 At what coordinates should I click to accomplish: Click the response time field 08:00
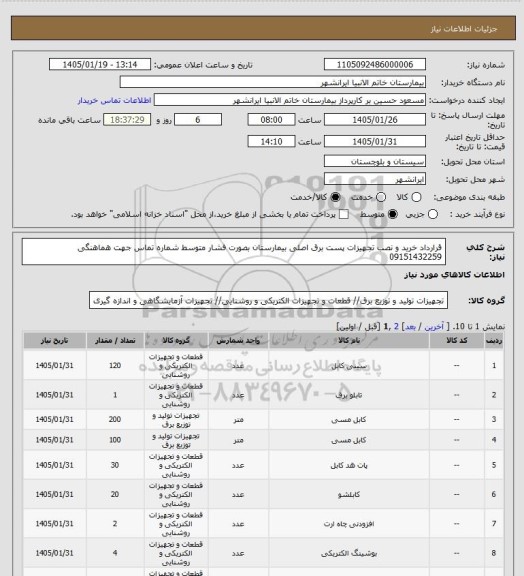click(272, 120)
